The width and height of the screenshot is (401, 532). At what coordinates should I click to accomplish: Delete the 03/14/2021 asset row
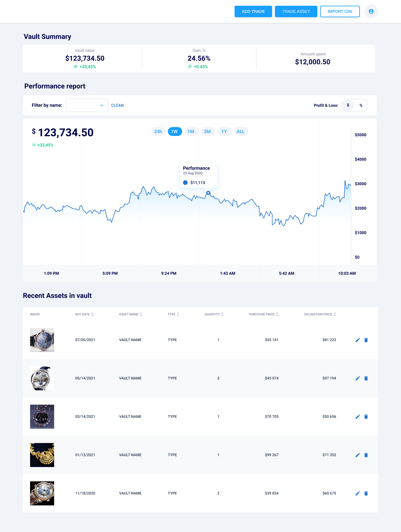(x=366, y=417)
